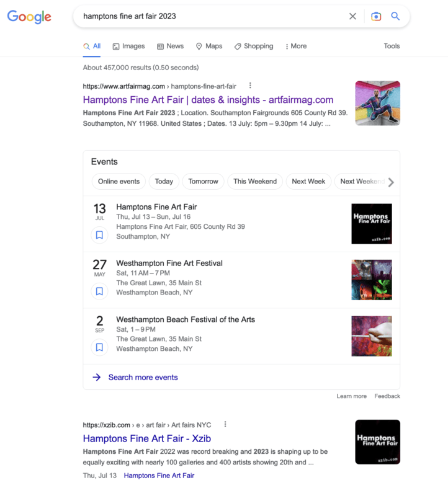Screen dimensions: 448x496
Task: Open search by image camera icon
Action: click(376, 16)
